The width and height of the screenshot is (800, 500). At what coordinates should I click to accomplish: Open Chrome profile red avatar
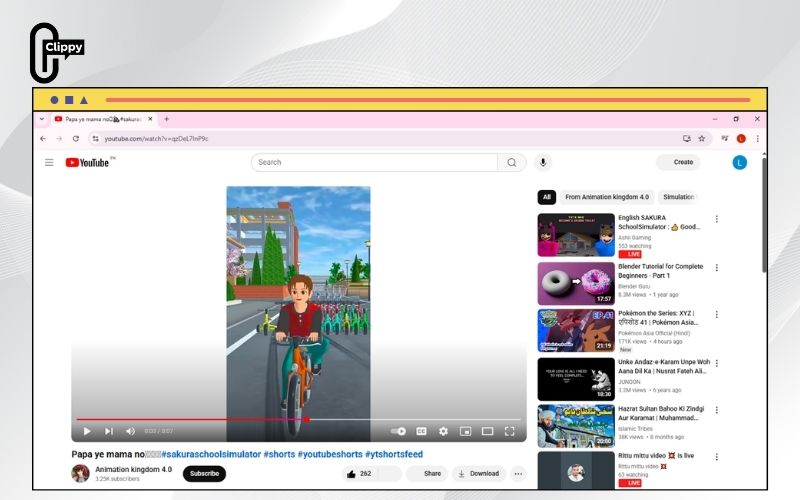click(741, 138)
